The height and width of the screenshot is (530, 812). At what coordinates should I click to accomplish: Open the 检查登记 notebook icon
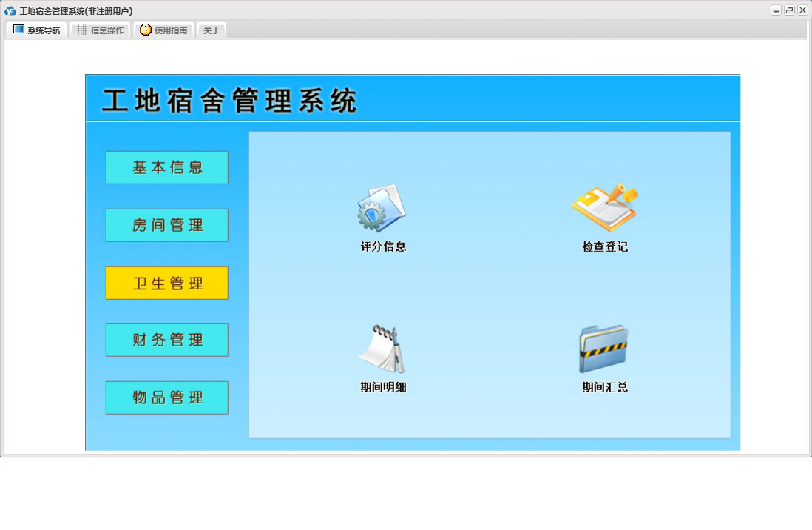point(604,207)
